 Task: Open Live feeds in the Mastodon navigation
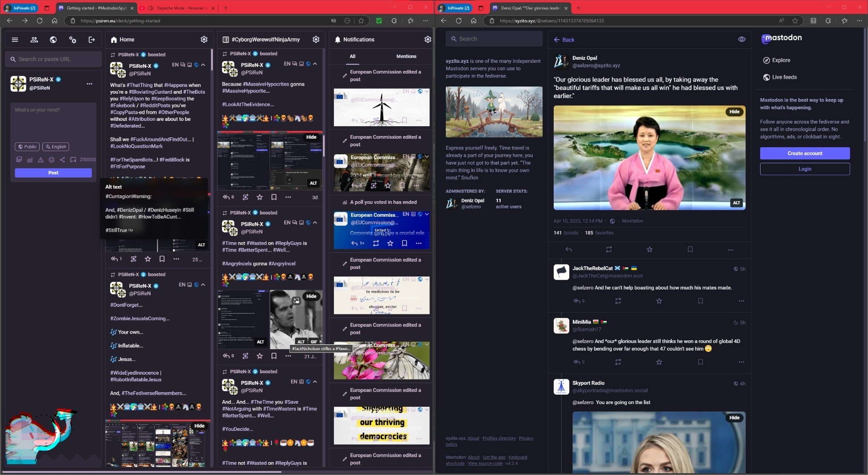pos(780,77)
